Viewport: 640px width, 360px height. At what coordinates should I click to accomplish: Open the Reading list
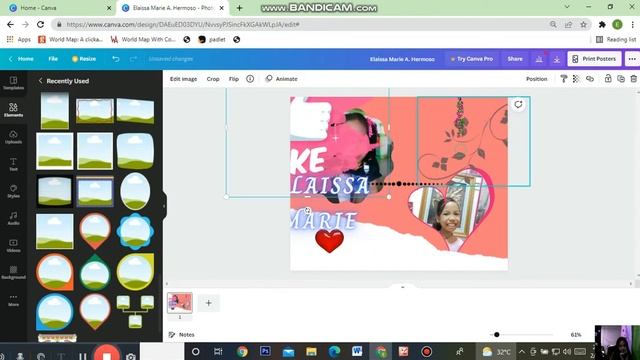[616, 40]
